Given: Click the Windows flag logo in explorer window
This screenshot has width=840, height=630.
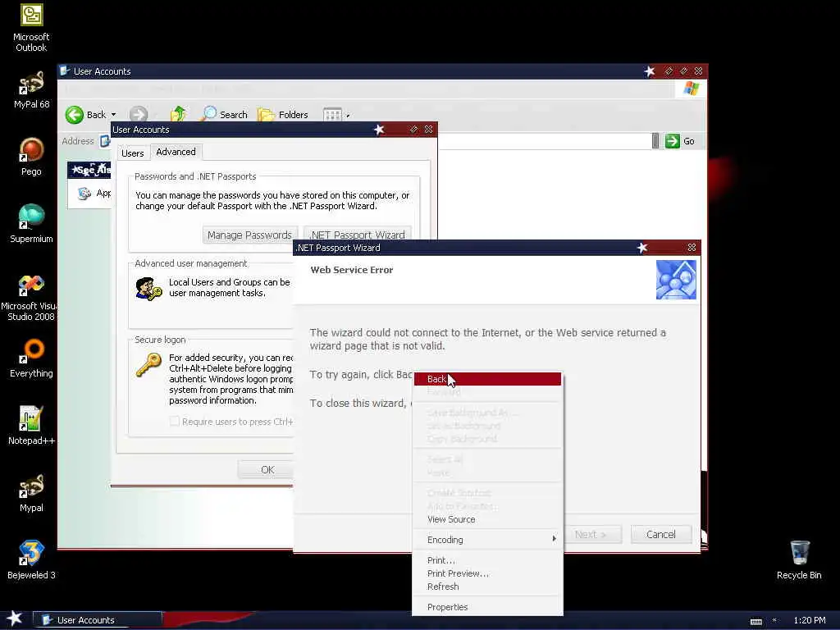Looking at the screenshot, I should [691, 89].
